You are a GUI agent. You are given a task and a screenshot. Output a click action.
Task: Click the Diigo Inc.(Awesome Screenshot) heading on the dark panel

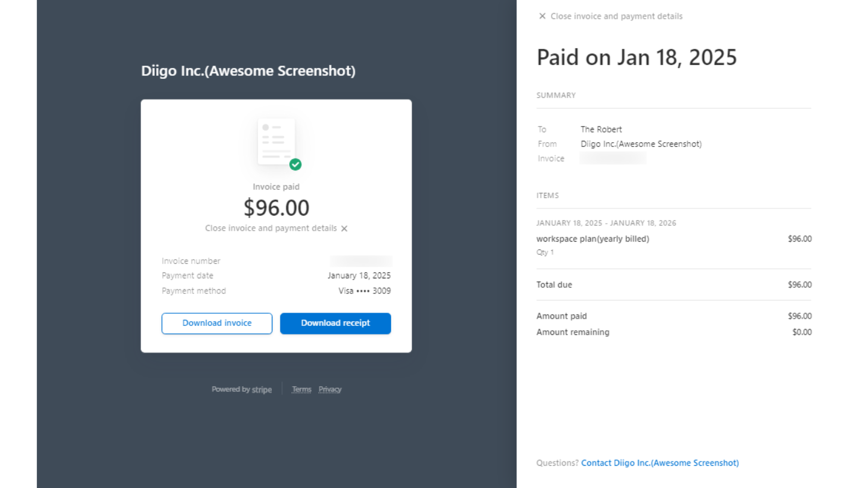[248, 71]
